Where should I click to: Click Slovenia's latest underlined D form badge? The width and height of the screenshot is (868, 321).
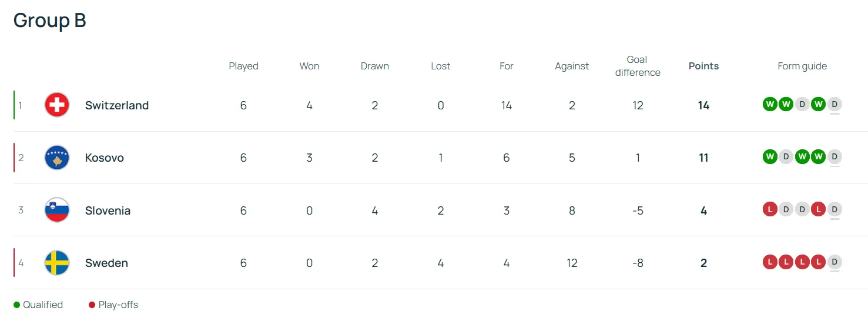[835, 210]
